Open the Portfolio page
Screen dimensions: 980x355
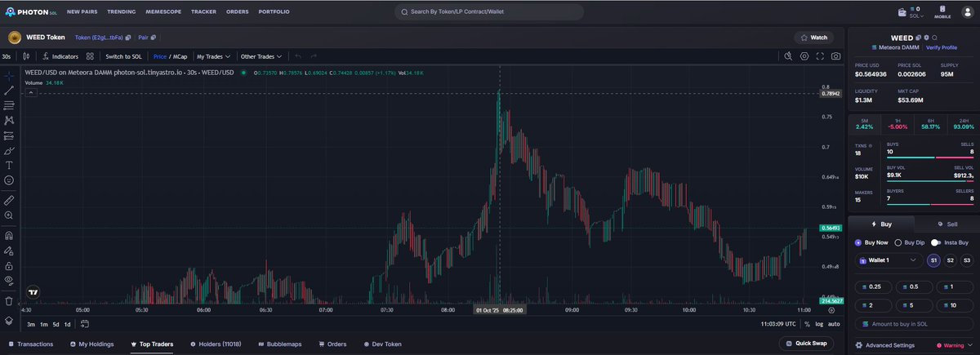pyautogui.click(x=274, y=12)
